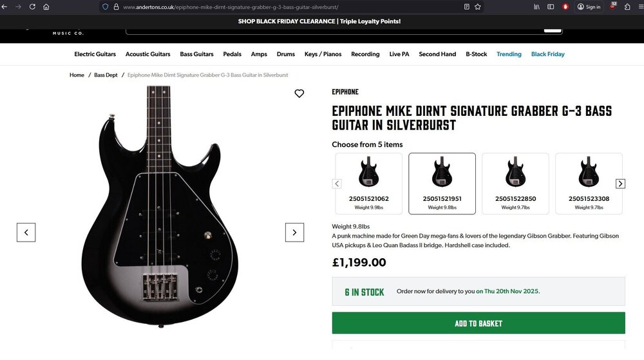
Task: Open the browser hamburger menu
Action: [x=639, y=6]
